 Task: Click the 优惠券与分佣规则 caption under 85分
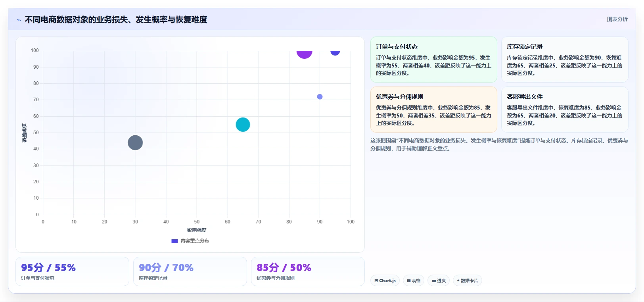(x=276, y=278)
